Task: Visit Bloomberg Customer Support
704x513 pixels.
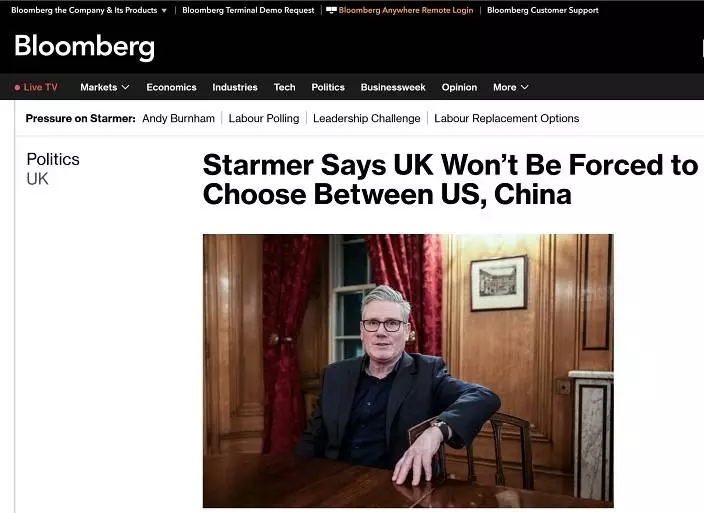Action: click(543, 10)
